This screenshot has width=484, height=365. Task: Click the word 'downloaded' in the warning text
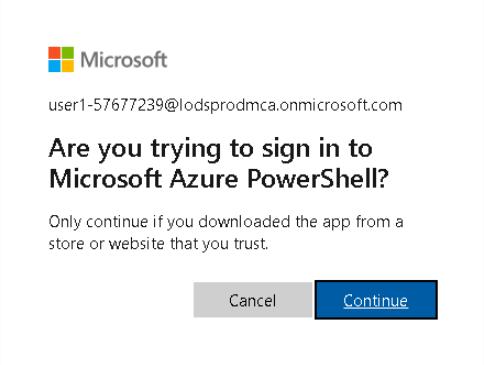point(244,222)
